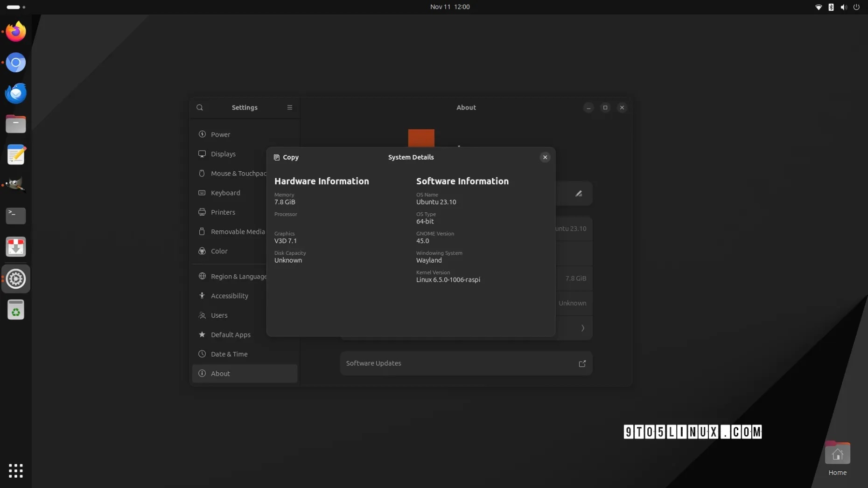Open Thunderbird mail from the dock
This screenshot has height=488, width=868.
tap(16, 93)
